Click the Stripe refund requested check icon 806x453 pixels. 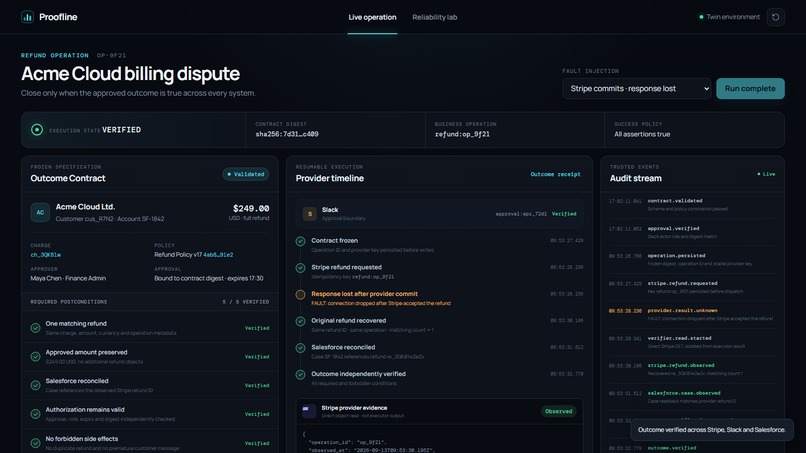(300, 268)
